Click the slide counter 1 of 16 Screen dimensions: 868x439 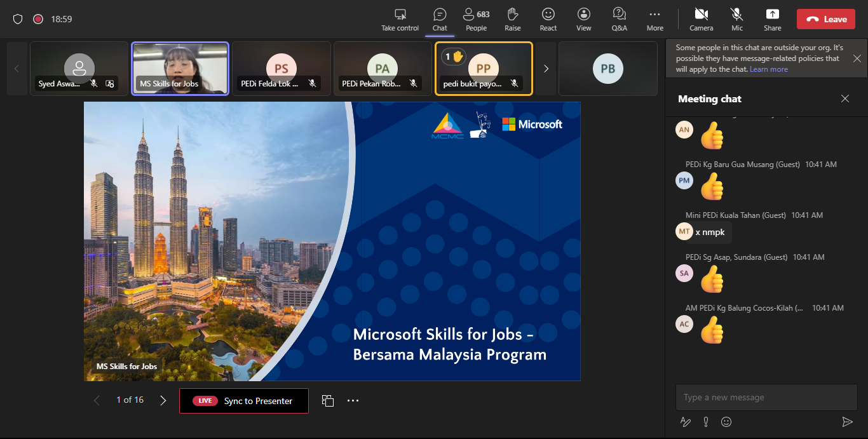coord(130,400)
